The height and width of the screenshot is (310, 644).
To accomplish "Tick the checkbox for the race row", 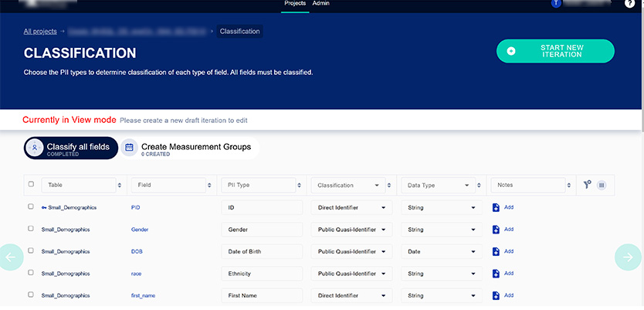I will tap(31, 273).
